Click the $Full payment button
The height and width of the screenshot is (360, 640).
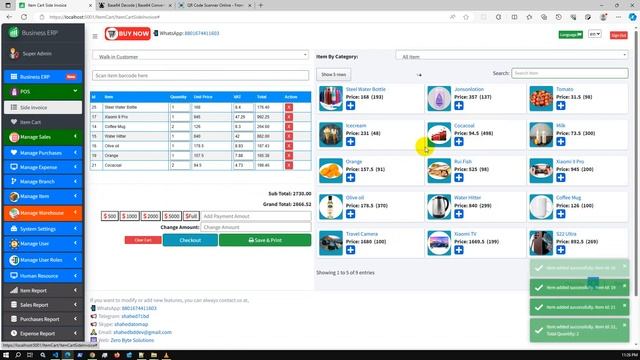coord(191,216)
